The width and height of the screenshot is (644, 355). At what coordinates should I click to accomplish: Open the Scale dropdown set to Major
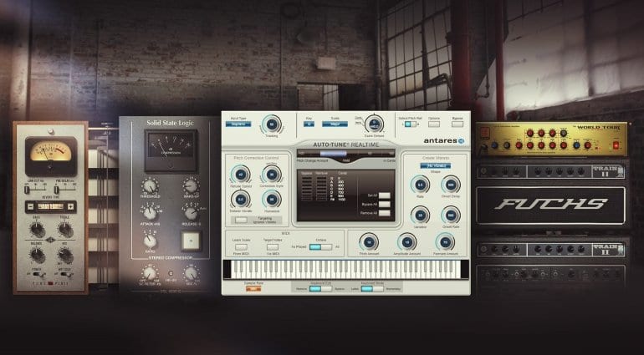335,124
